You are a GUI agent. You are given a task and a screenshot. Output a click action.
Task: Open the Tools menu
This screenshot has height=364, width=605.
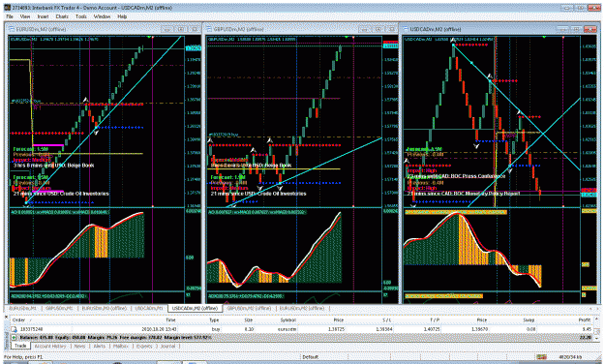(x=81, y=16)
